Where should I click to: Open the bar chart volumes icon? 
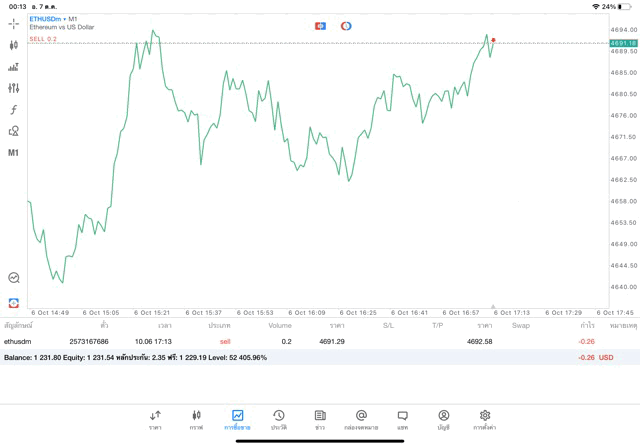(x=14, y=67)
